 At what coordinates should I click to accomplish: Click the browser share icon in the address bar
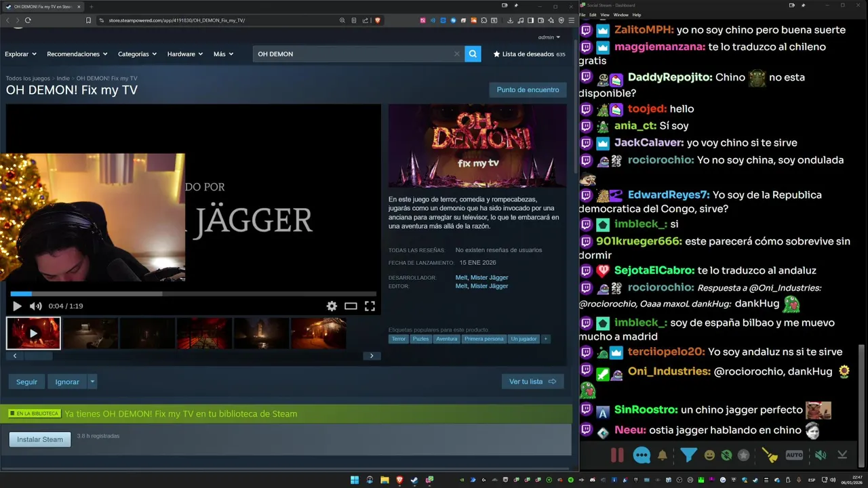pos(366,20)
